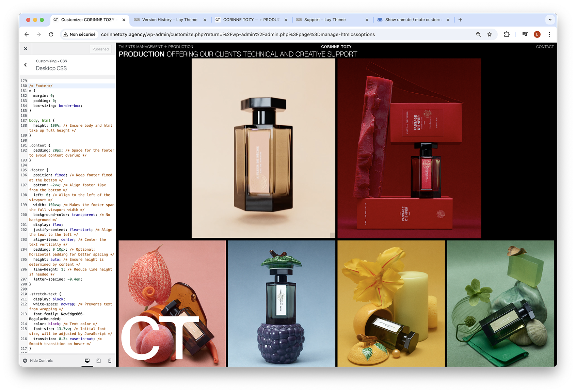Go back from Desktop CSS section
Viewport: 576px width, 392px height.
click(26, 65)
